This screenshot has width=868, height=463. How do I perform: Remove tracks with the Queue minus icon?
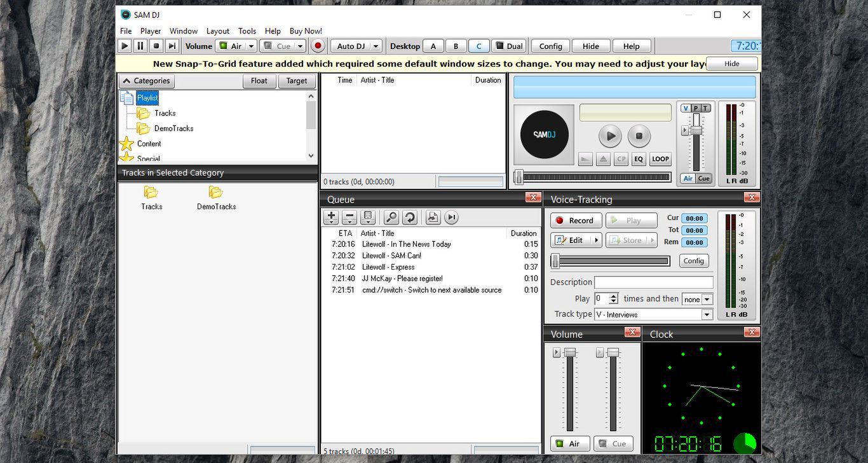click(x=349, y=218)
